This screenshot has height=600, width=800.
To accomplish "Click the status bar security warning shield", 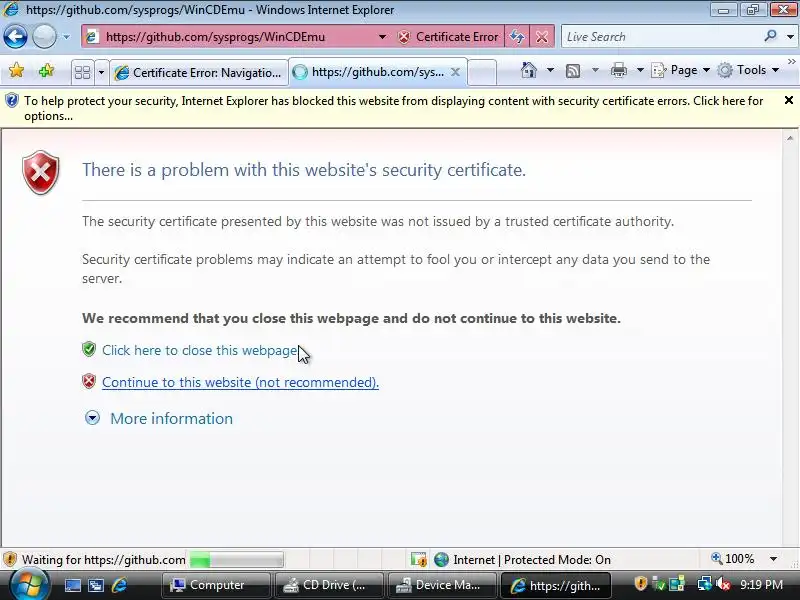I will point(10,560).
